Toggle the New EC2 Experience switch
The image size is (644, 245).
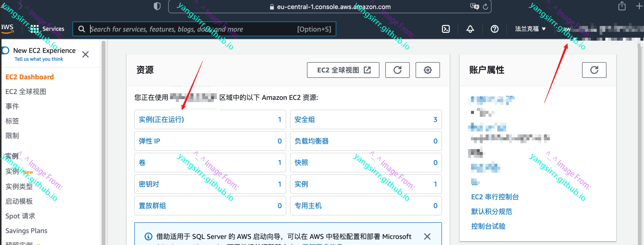5,51
